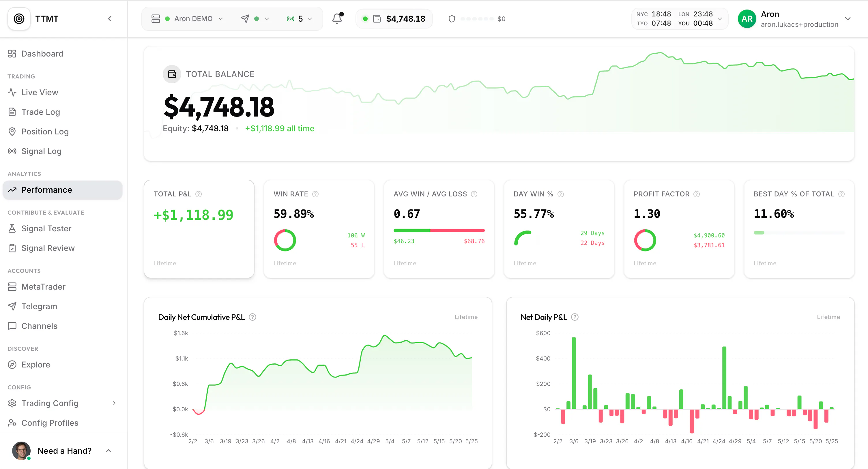
Task: Click the shield icon next to $0
Action: (452, 19)
